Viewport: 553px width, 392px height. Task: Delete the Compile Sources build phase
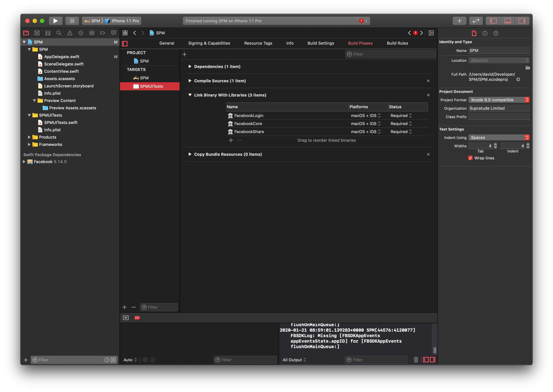click(x=428, y=81)
